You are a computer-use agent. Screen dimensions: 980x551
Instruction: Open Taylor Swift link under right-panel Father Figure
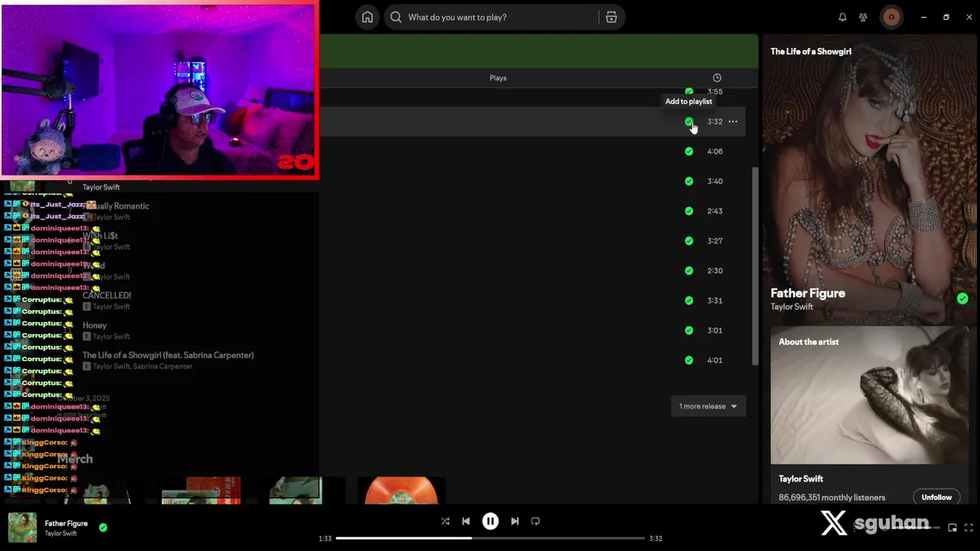click(792, 307)
